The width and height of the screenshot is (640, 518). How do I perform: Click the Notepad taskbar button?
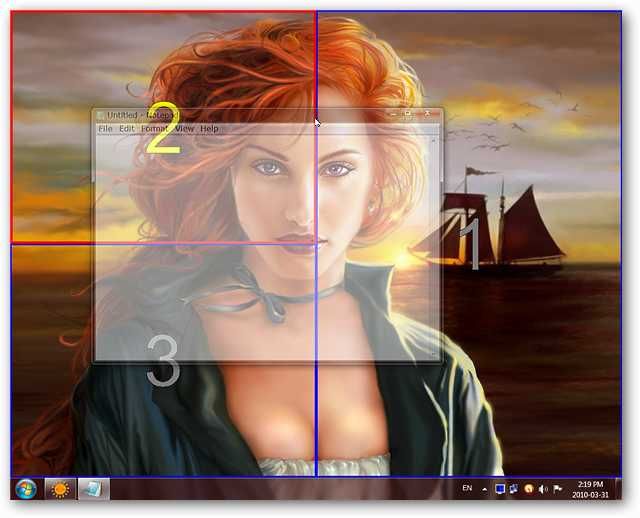click(x=94, y=489)
